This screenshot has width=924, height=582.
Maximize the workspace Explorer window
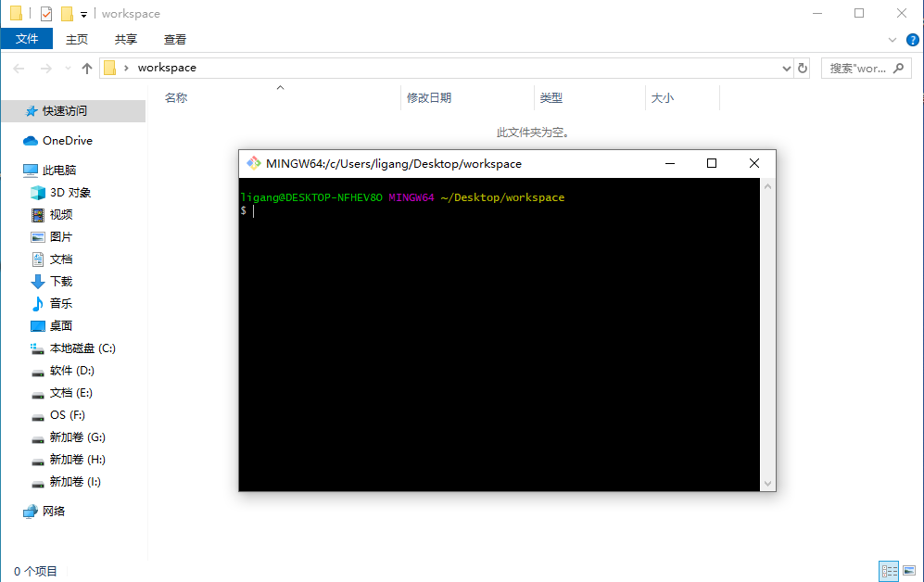pos(859,13)
